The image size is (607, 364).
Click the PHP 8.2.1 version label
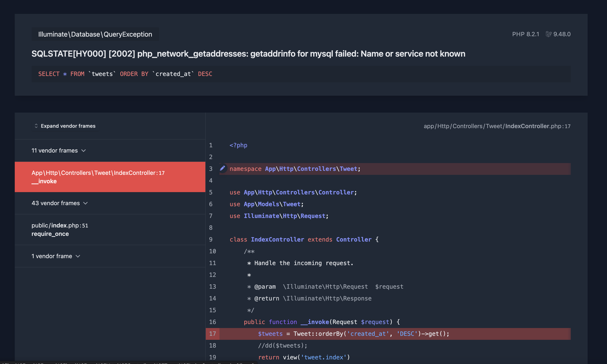(x=525, y=34)
